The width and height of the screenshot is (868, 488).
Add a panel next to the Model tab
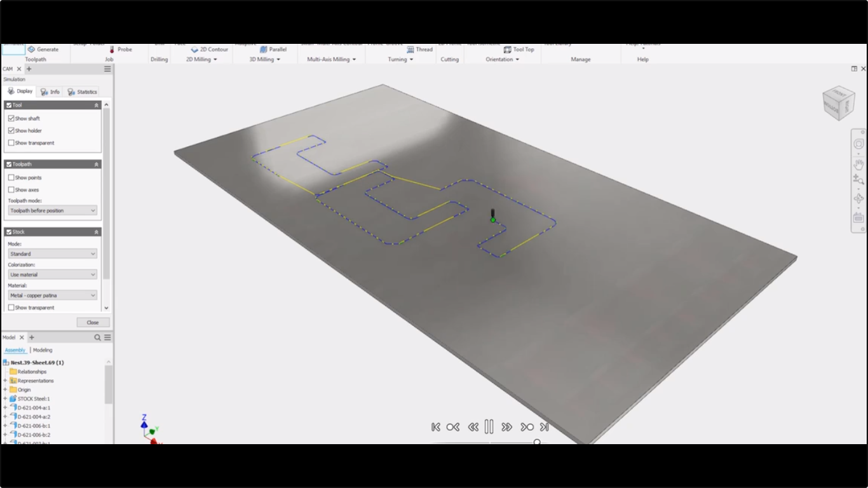point(32,337)
